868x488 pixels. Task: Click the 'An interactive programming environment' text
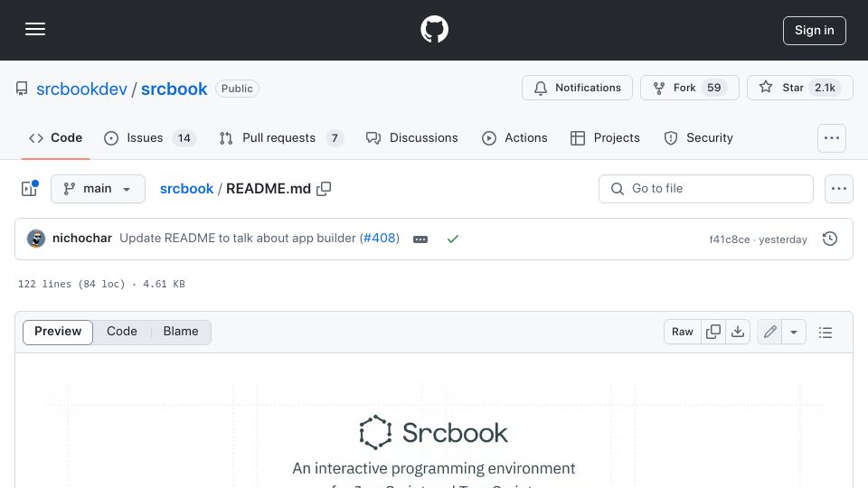pyautogui.click(x=433, y=468)
